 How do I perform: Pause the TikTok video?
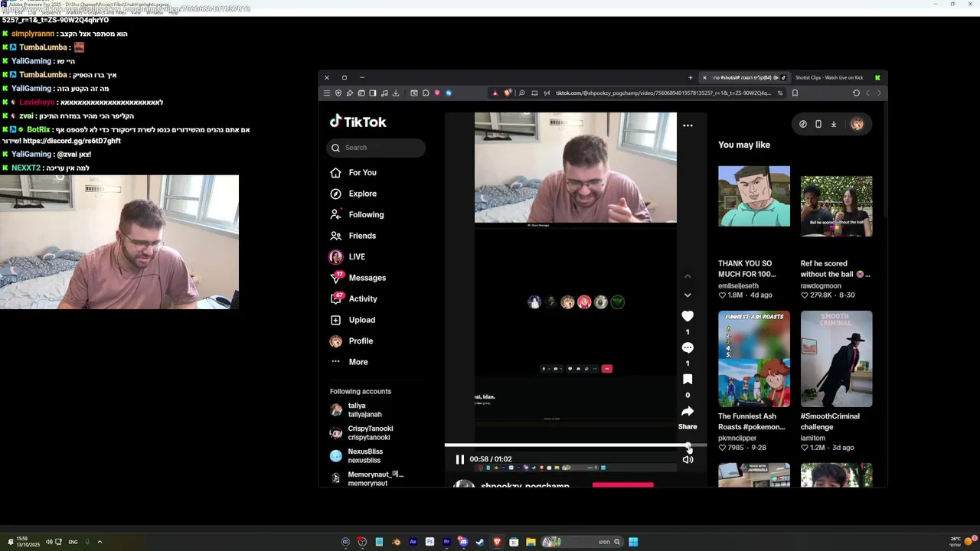tap(460, 459)
